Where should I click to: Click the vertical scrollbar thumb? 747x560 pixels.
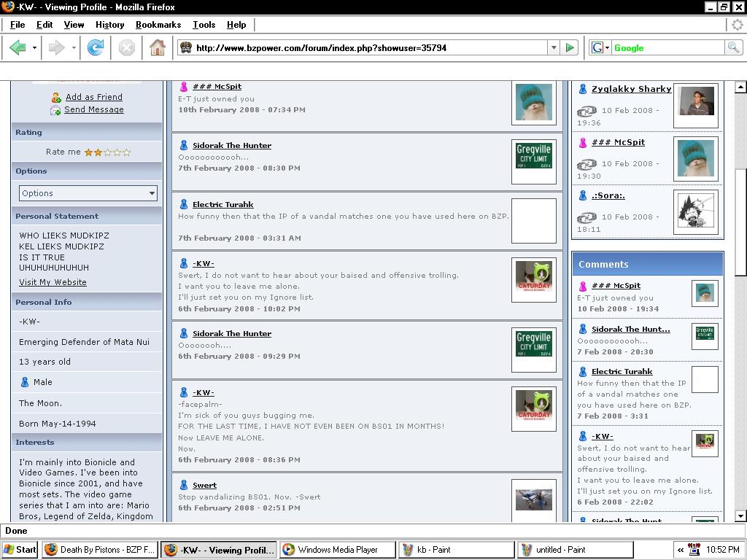740,222
